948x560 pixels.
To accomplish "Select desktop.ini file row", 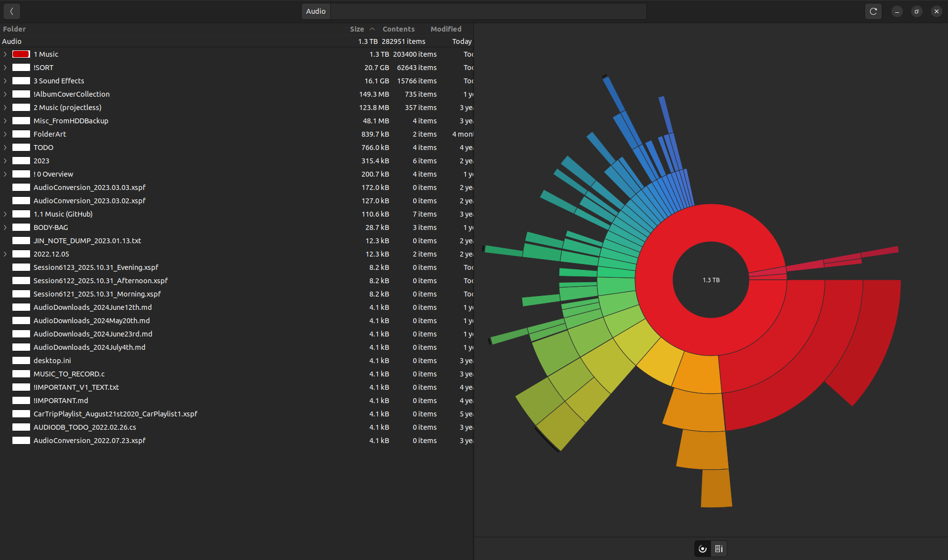I will (x=52, y=361).
